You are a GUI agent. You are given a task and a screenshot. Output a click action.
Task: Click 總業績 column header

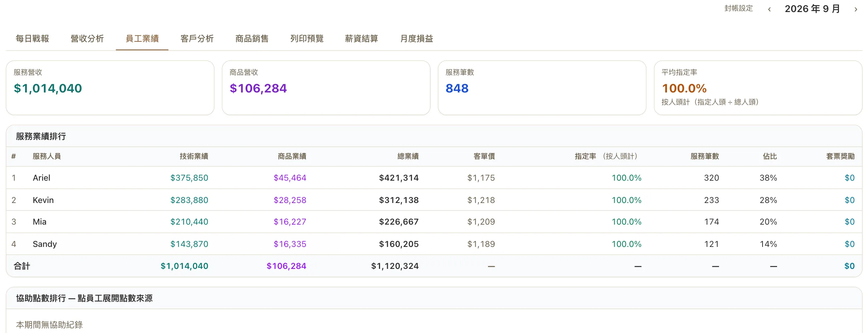tap(408, 156)
